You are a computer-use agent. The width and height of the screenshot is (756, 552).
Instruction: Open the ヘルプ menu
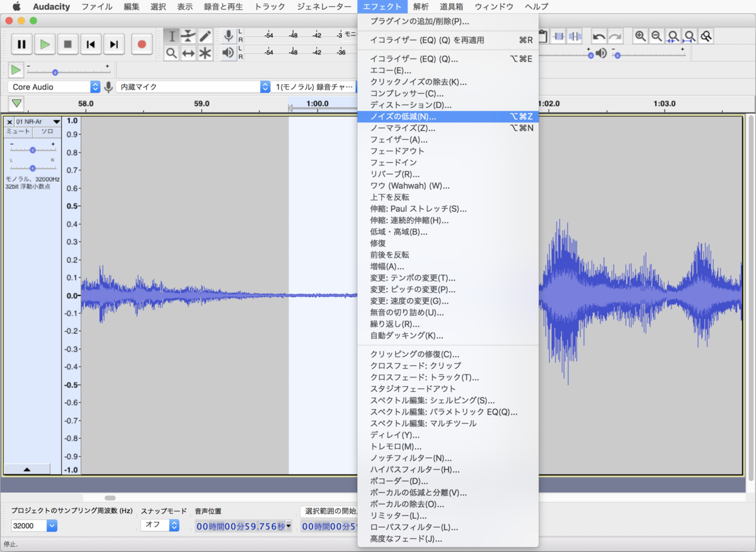[x=536, y=7]
